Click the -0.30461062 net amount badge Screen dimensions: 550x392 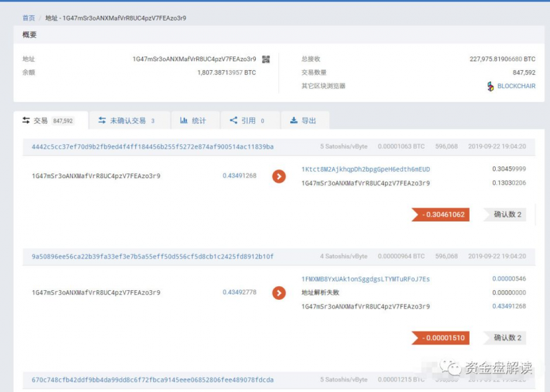pos(441,215)
